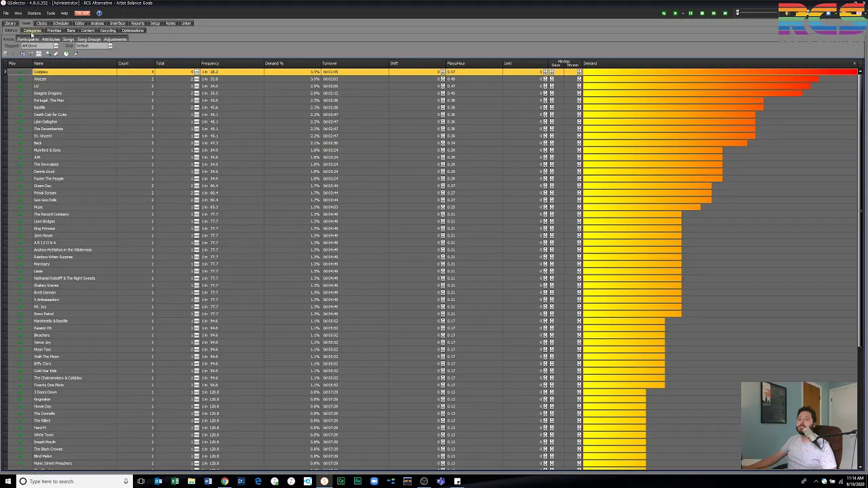Click Weezer's demand bar

click(x=701, y=79)
